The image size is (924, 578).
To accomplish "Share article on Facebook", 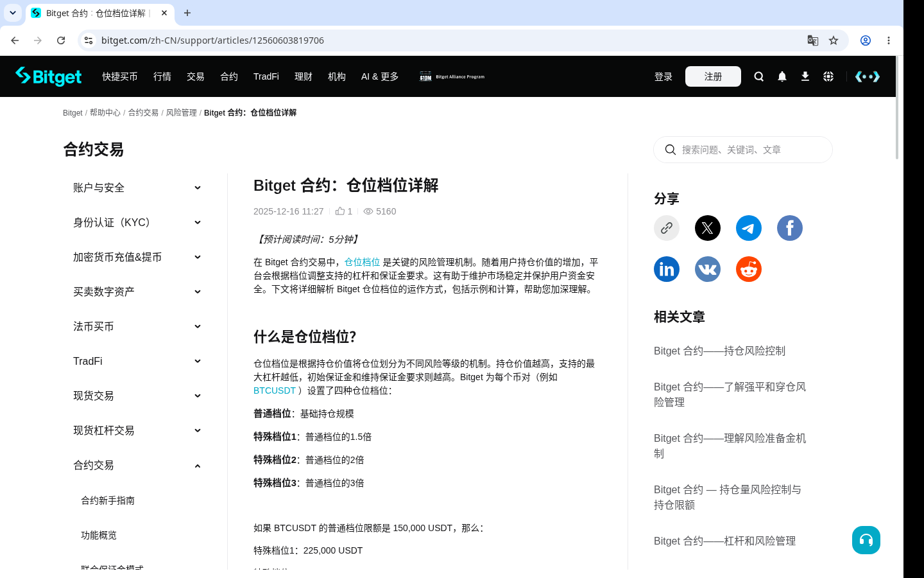I will (x=790, y=228).
